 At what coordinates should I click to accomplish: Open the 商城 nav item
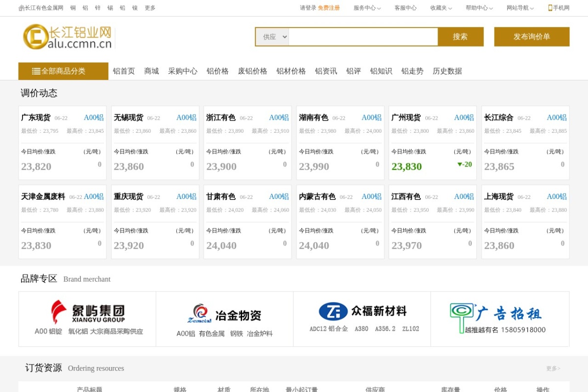coord(151,71)
